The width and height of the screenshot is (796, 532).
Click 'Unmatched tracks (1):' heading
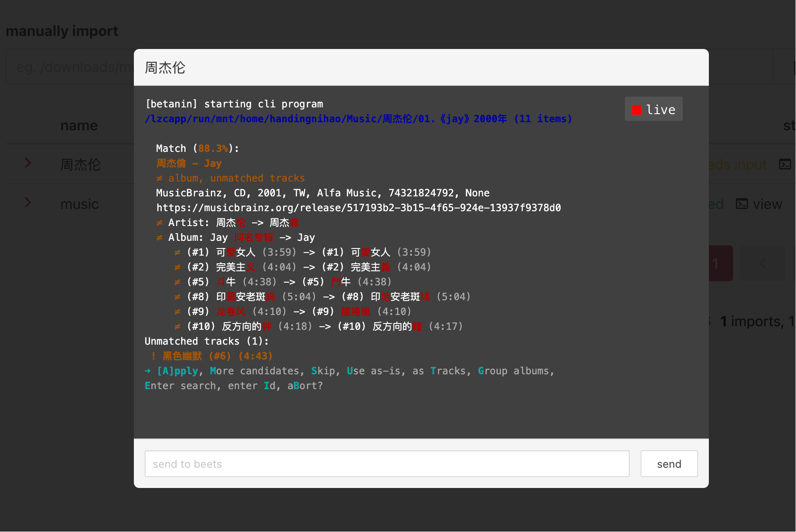[207, 341]
